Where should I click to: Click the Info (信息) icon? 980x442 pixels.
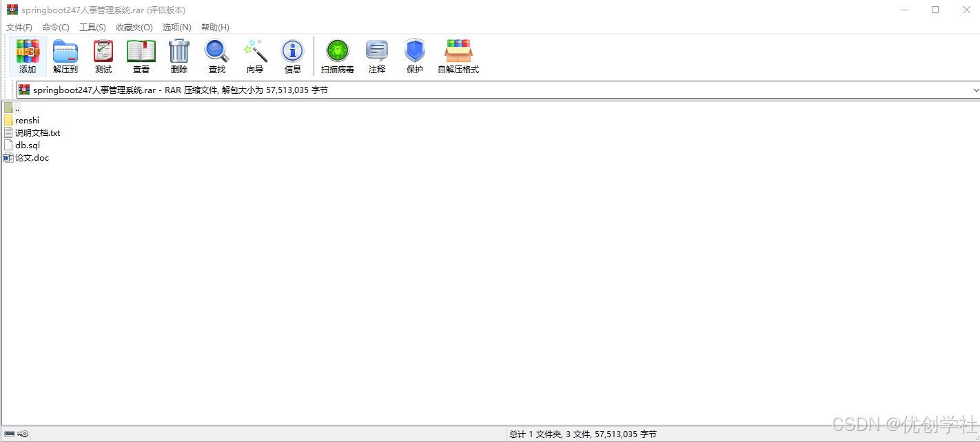pos(293,51)
